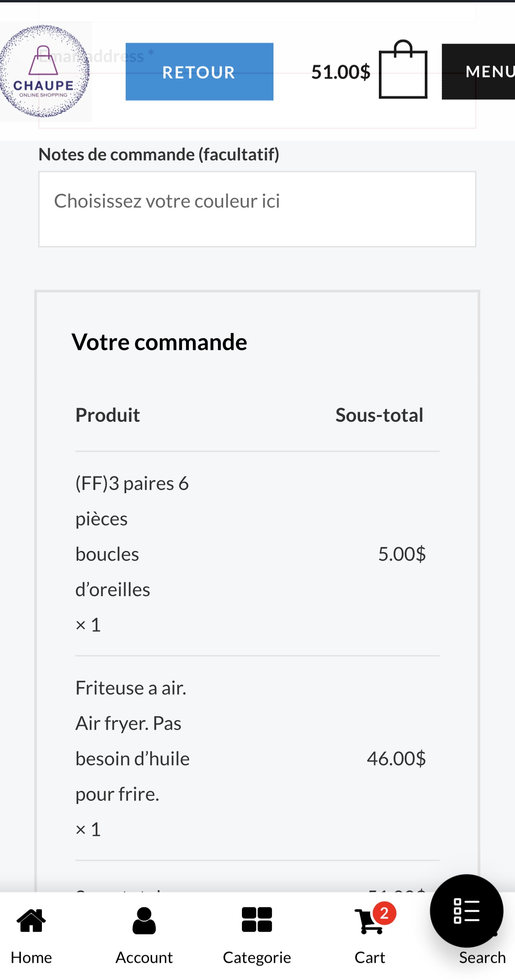
Task: Select the Friteuse a air product line
Action: (133, 741)
